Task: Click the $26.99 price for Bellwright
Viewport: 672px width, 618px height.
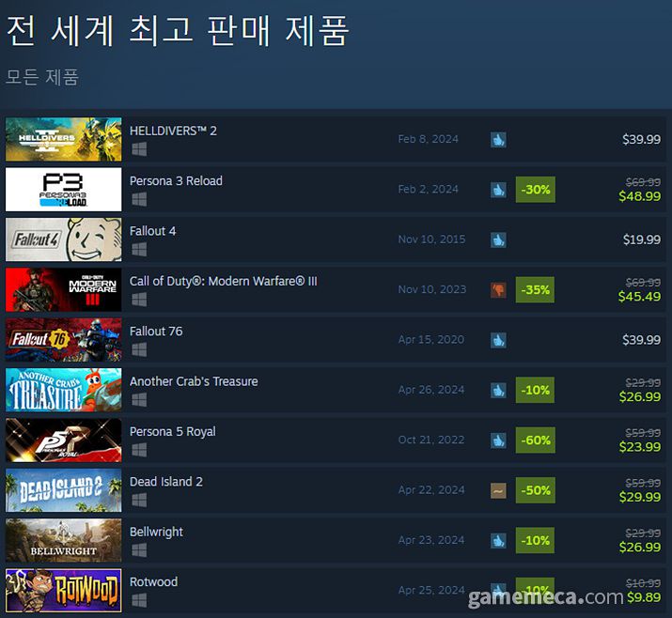Action: (x=640, y=547)
